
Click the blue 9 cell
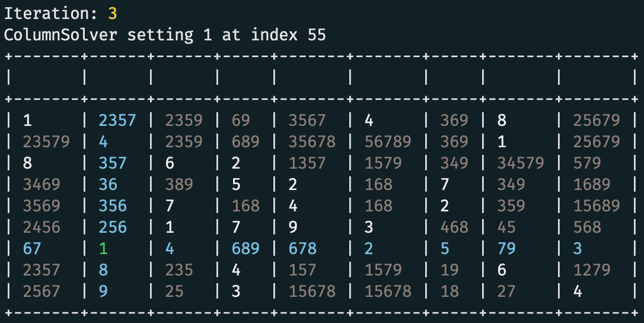pyautogui.click(x=103, y=292)
